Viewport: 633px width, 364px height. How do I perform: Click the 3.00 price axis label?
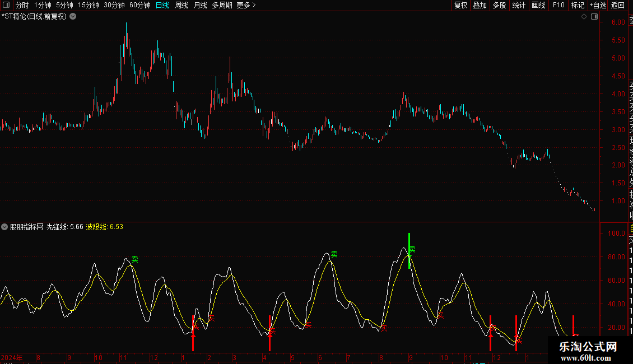pos(618,129)
